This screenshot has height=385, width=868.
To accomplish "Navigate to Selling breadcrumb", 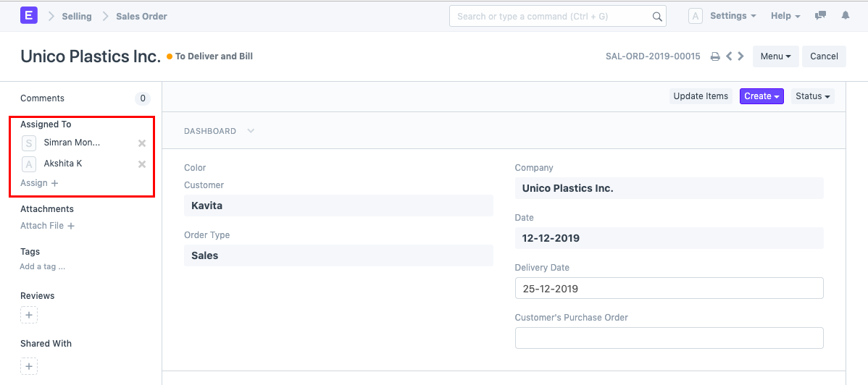I will coord(77,16).
